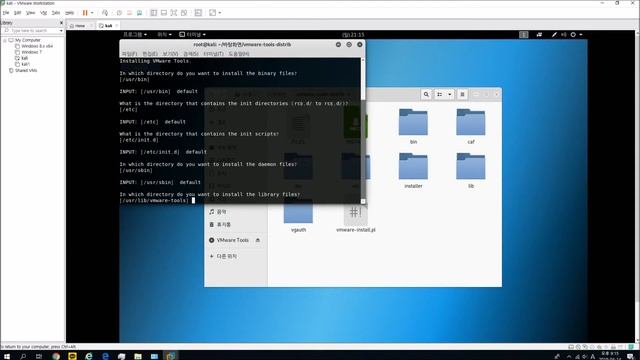This screenshot has height=360, width=640.
Task: Close the Library panel
Action: pyautogui.click(x=61, y=23)
